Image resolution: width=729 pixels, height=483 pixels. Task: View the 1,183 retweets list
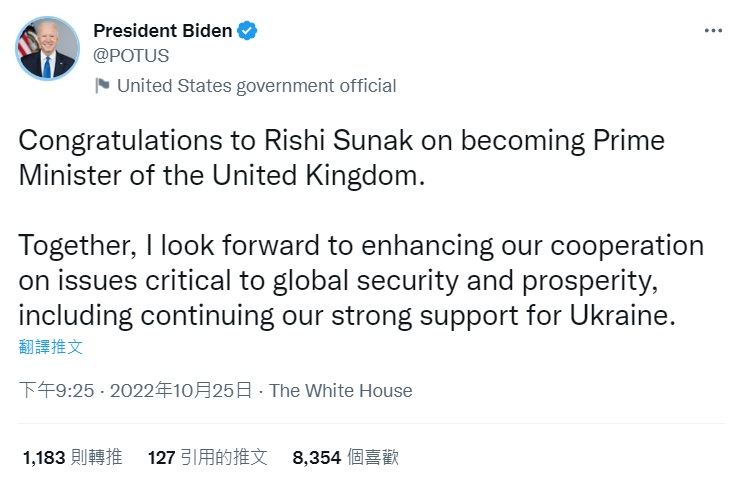(x=72, y=457)
